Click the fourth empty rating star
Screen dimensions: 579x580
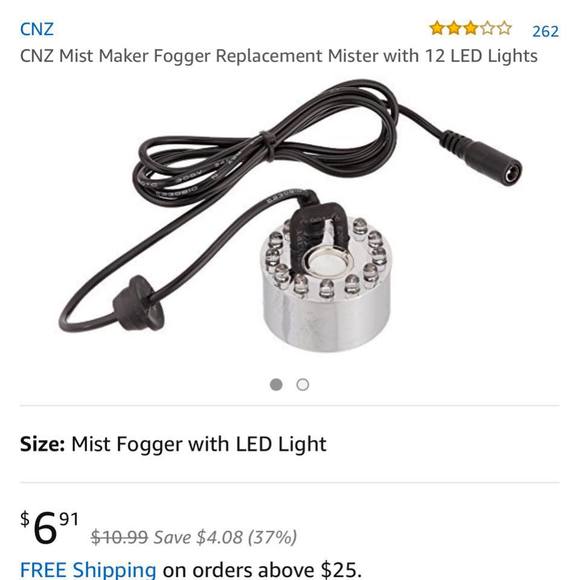[488, 28]
